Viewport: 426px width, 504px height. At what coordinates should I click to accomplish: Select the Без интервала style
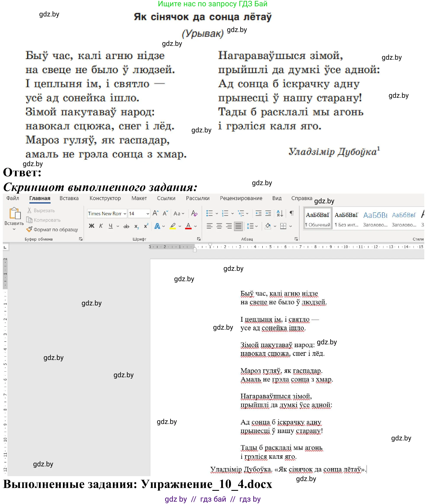(x=346, y=218)
